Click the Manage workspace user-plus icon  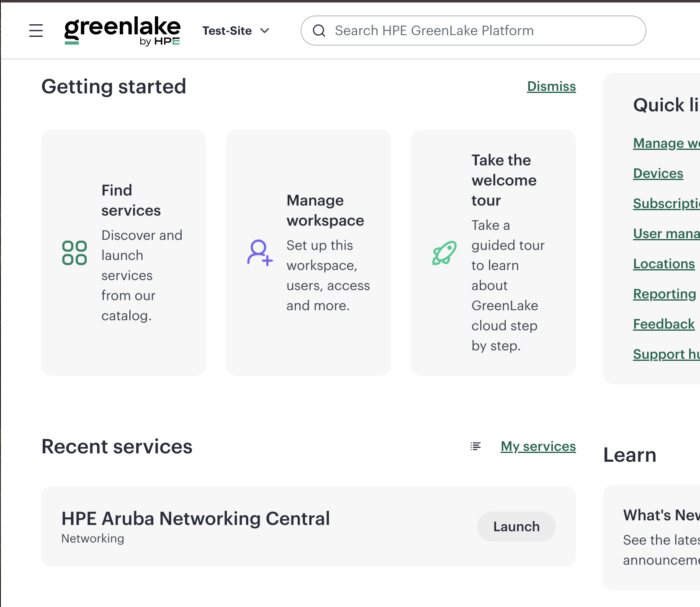click(x=260, y=253)
